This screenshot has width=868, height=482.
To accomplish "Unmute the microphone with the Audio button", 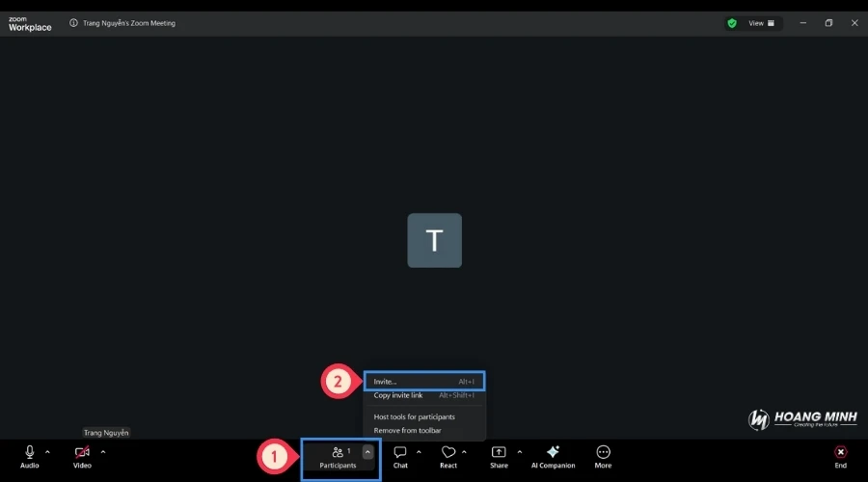I will (x=30, y=452).
